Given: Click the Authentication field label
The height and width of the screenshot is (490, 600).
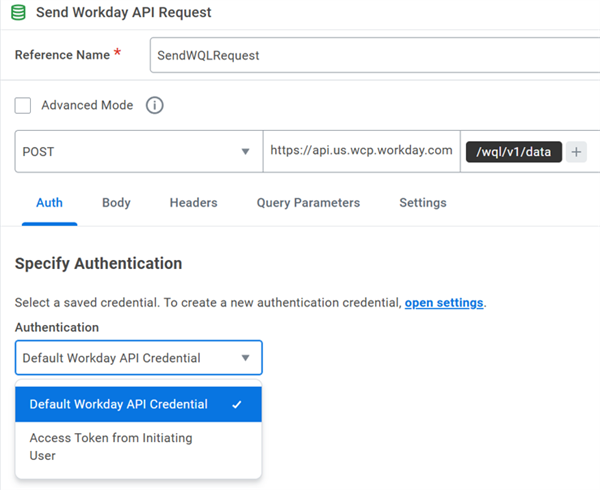Looking at the screenshot, I should click(x=57, y=327).
